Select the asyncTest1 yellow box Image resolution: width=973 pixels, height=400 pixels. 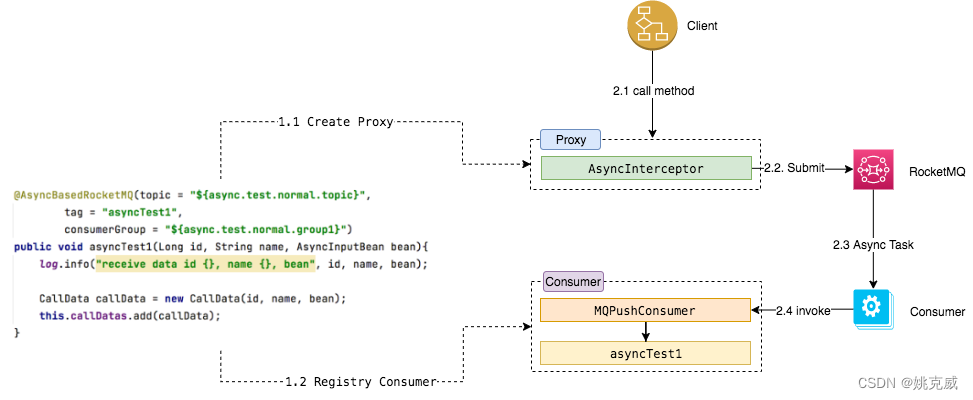645,353
